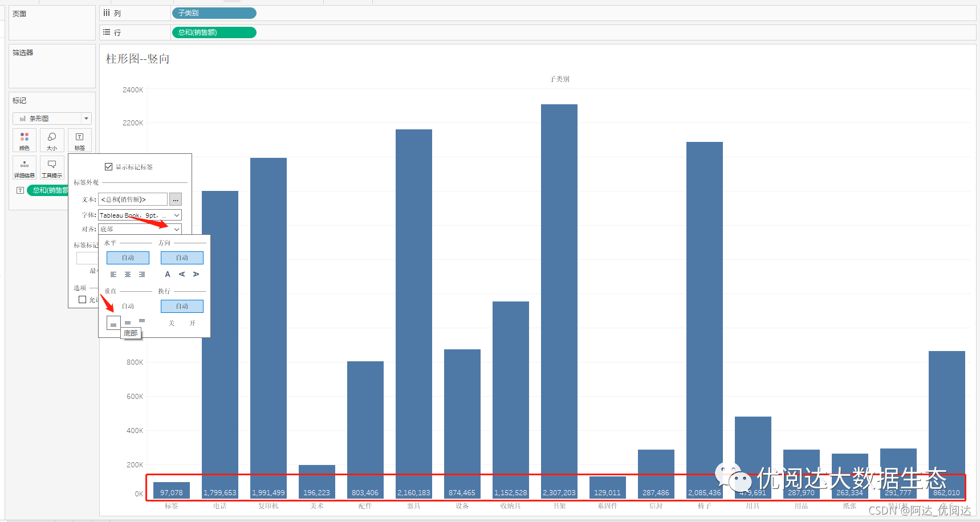Image resolution: width=980 pixels, height=522 pixels.
Task: Click the 列 (Columns) shelf icon
Action: click(x=107, y=13)
